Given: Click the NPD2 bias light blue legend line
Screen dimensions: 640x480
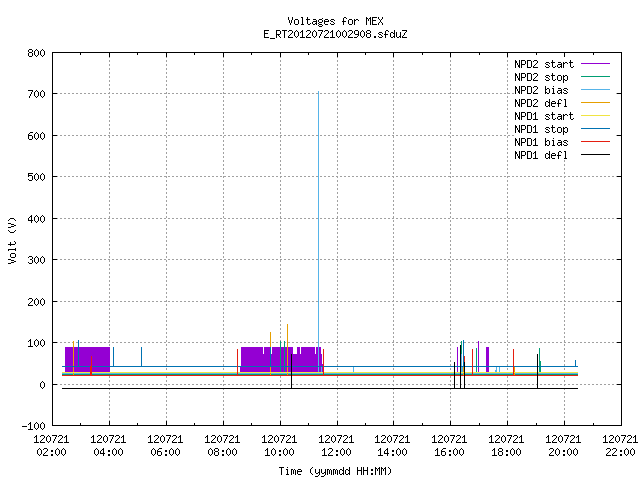Looking at the screenshot, I should [x=595, y=90].
